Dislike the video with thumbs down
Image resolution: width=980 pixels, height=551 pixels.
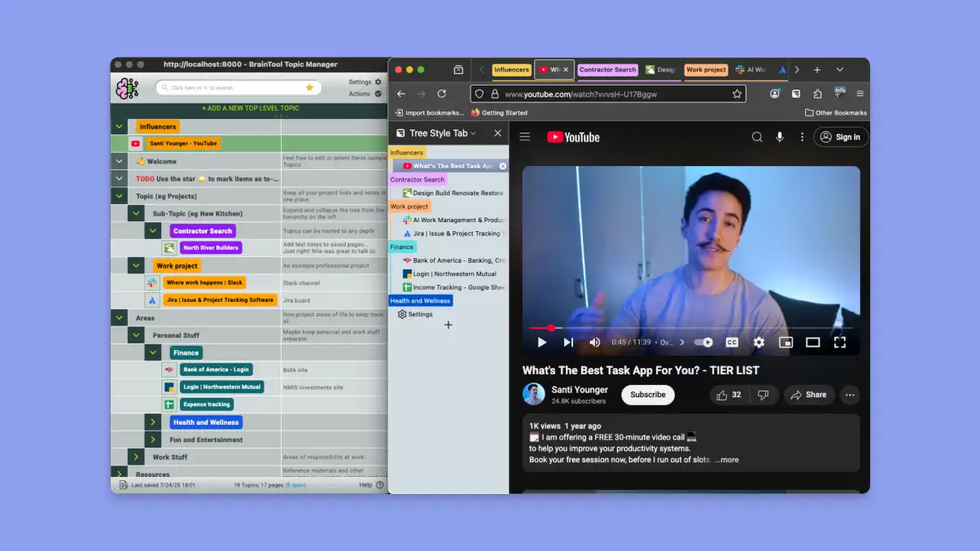(763, 395)
